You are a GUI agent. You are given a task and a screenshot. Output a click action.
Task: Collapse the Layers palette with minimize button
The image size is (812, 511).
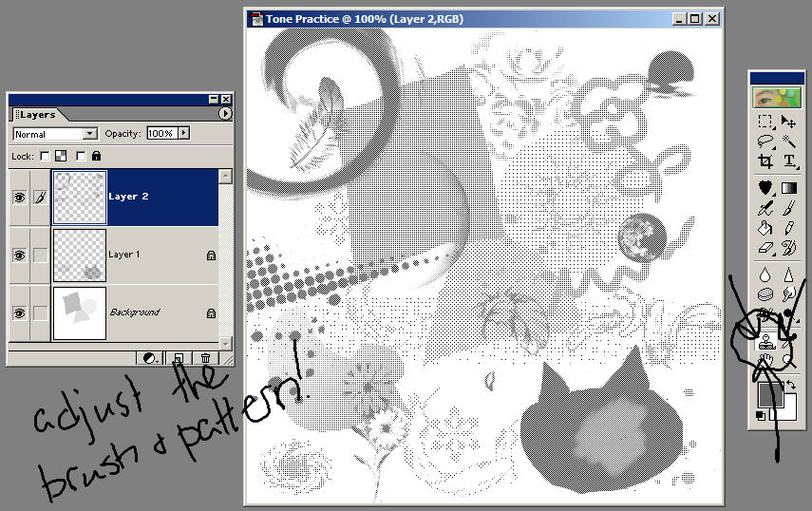[214, 99]
